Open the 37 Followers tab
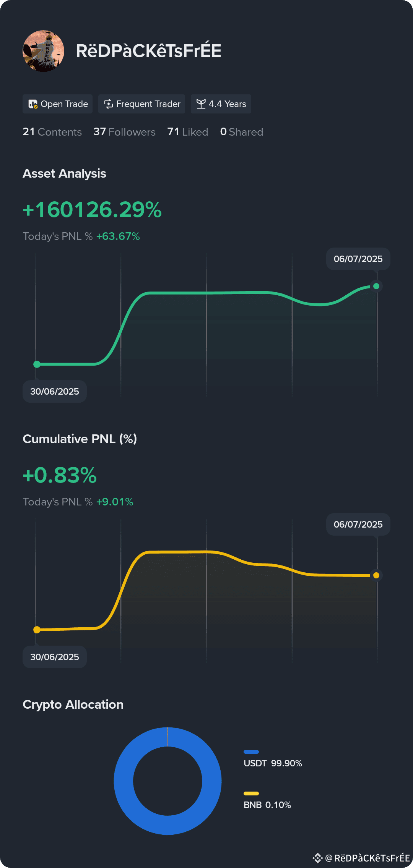The image size is (413, 868). tap(124, 132)
